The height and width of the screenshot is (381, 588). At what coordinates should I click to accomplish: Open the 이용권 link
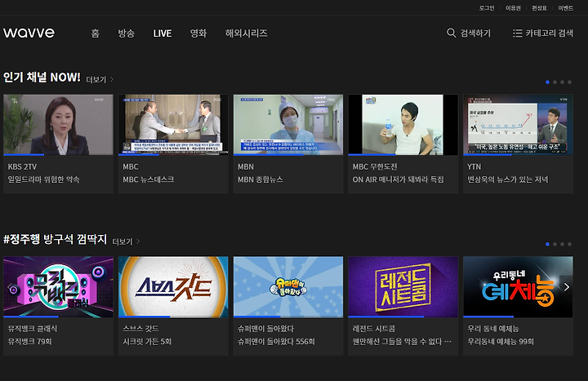coord(513,8)
